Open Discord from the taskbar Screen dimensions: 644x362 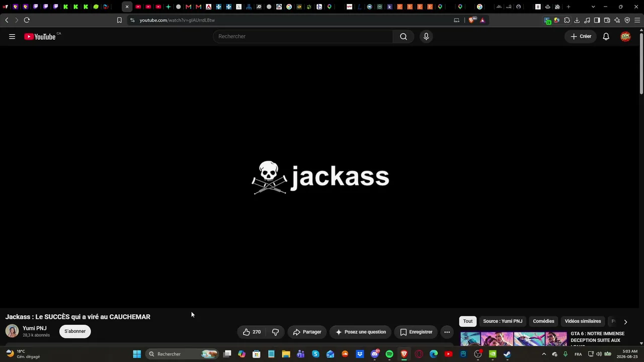[375, 354]
